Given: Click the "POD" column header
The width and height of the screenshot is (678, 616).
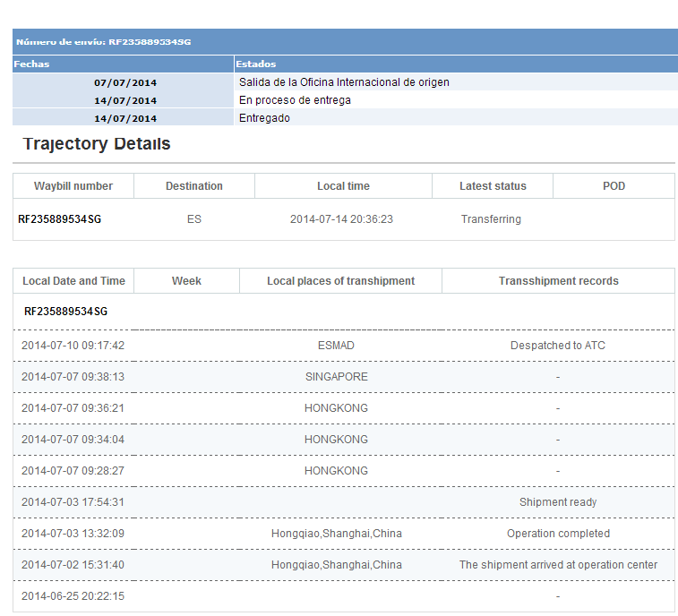Looking at the screenshot, I should (614, 186).
